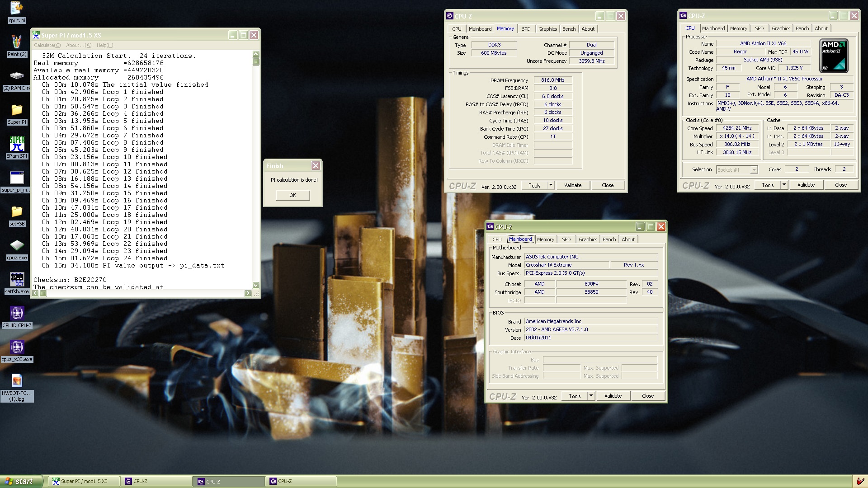Viewport: 868px width, 488px height.
Task: Click Super PI horizontal scrollbar right arrow
Action: pyautogui.click(x=248, y=293)
